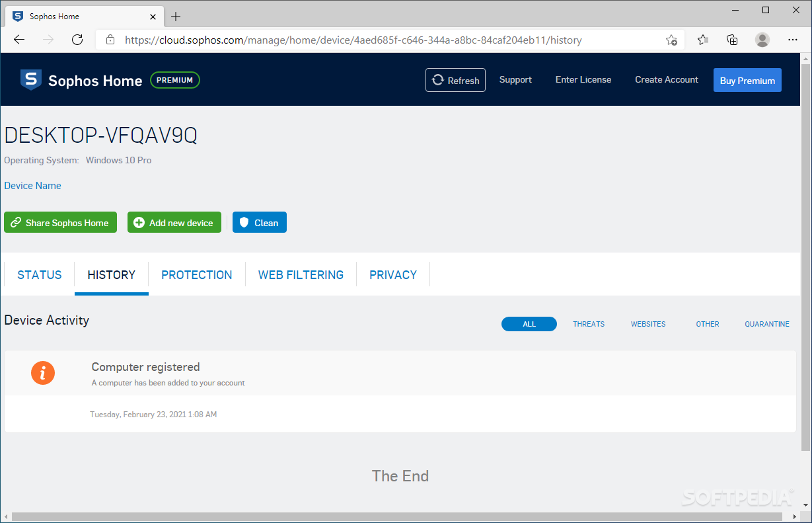Click 'A computer has been added to your account'
Screen dimensions: 812x523
pos(168,383)
